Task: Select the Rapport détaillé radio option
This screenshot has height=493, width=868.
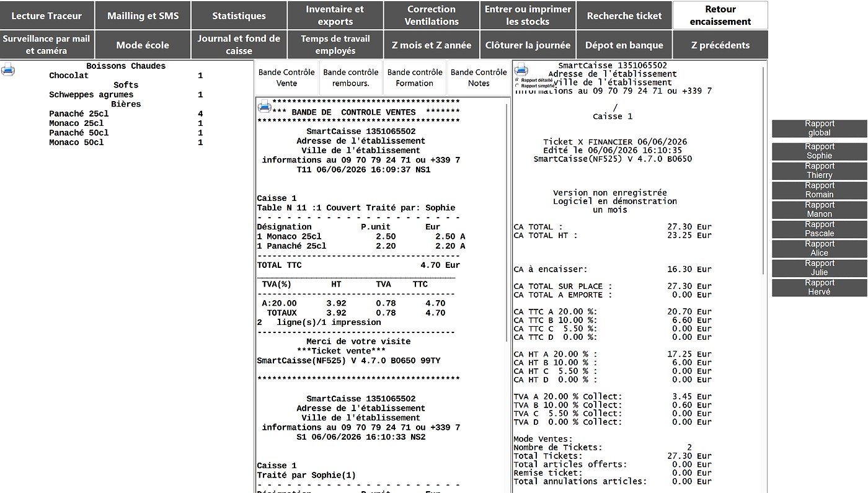Action: click(x=517, y=80)
